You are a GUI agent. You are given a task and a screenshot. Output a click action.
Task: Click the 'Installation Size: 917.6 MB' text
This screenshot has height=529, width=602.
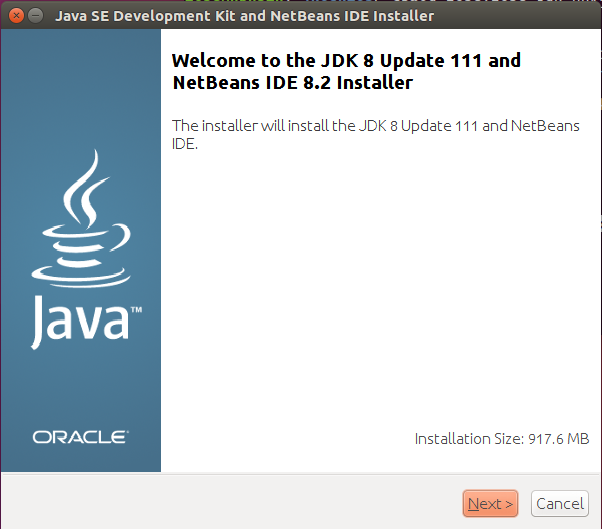502,438
